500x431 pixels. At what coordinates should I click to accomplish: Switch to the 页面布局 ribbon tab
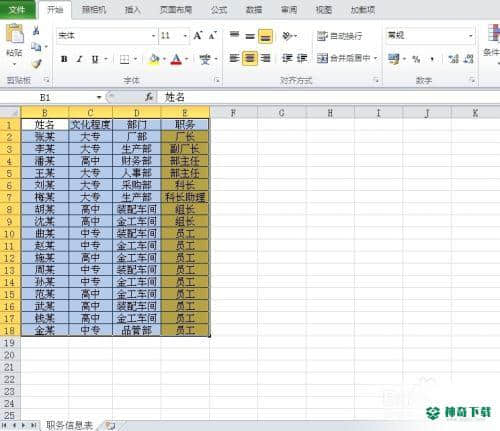[x=176, y=10]
